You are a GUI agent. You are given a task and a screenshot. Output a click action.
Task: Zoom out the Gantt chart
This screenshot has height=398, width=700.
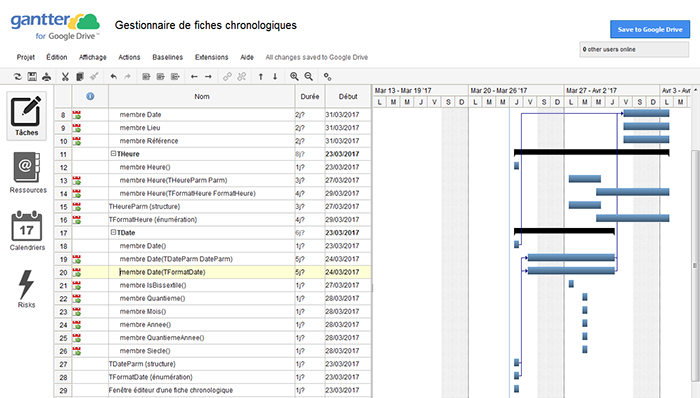[308, 76]
